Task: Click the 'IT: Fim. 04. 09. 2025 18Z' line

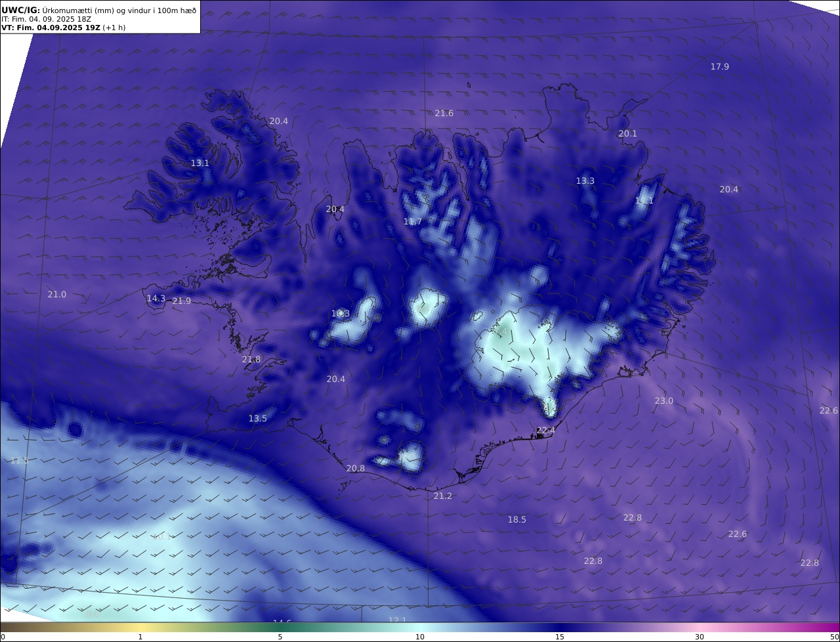Action: point(47,19)
